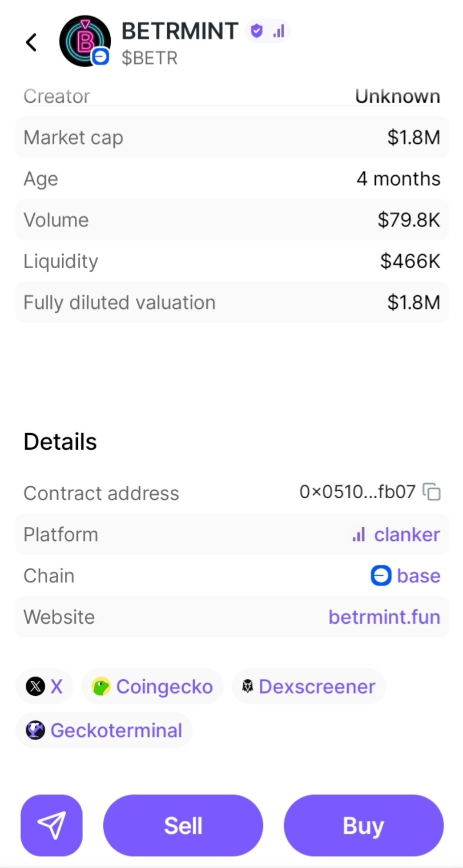Open the X social link
The height and width of the screenshot is (868, 463).
[x=44, y=687]
